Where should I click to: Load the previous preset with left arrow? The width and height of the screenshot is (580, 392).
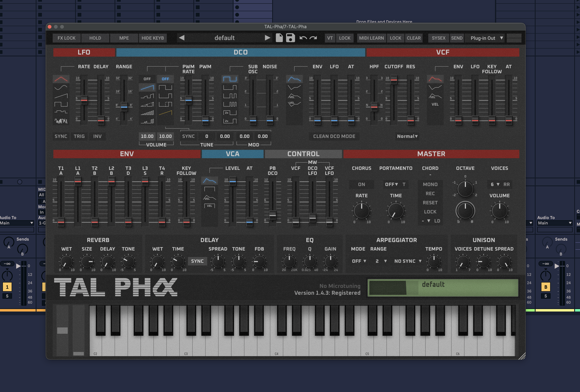(182, 38)
